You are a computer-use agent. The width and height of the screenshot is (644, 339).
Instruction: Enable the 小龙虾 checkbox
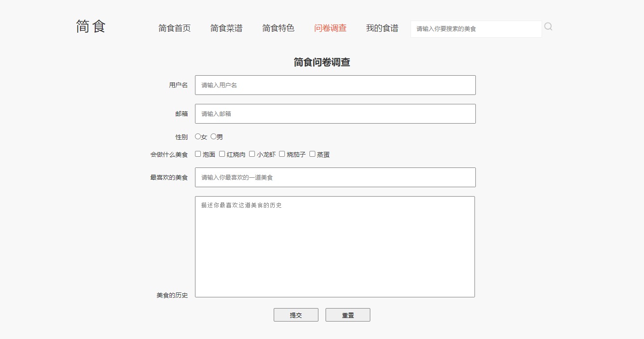[x=252, y=154]
